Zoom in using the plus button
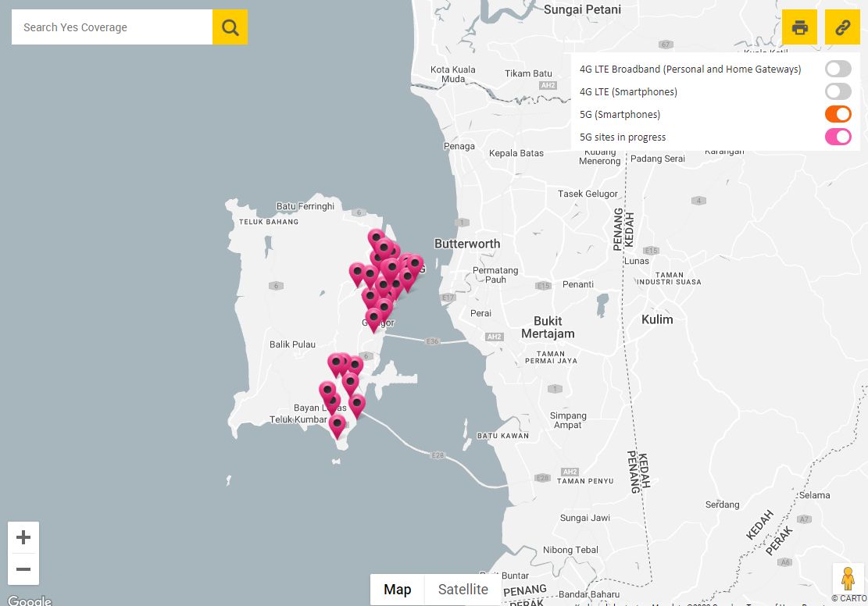The height and width of the screenshot is (606, 868). tap(23, 536)
